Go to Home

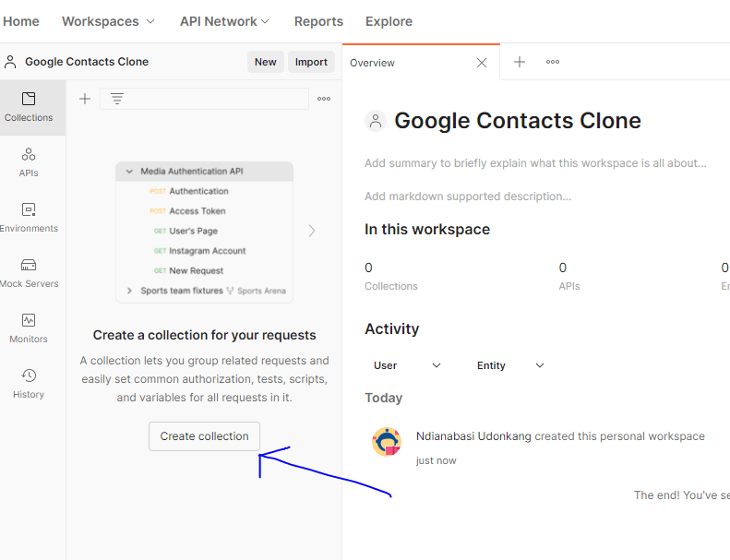[x=21, y=21]
